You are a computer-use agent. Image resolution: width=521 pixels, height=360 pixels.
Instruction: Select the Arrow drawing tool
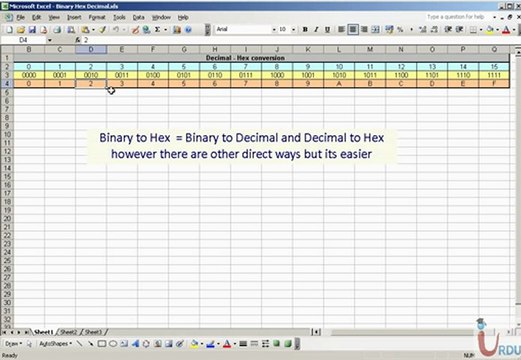coord(90,344)
